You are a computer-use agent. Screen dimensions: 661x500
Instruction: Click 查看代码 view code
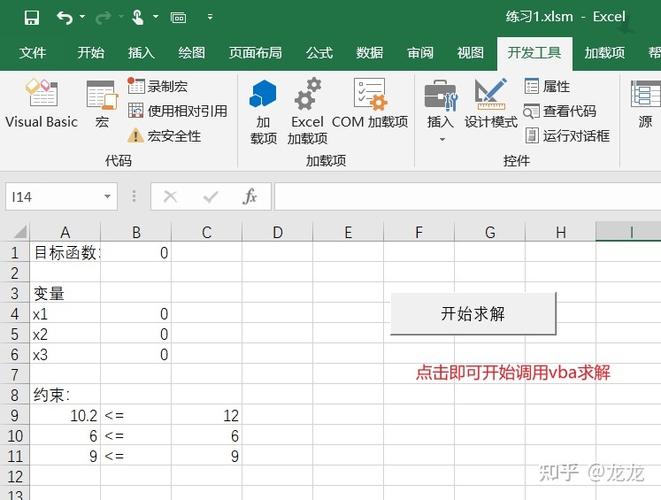560,111
